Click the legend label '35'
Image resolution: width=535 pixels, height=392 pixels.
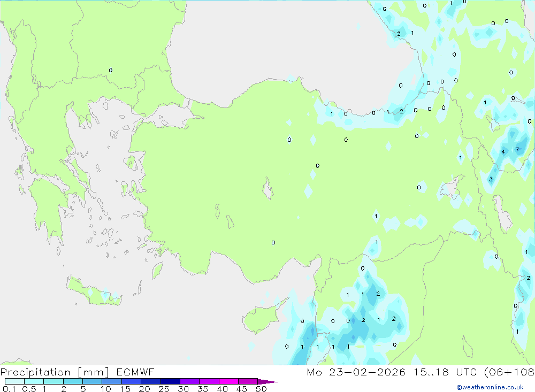coord(203,389)
